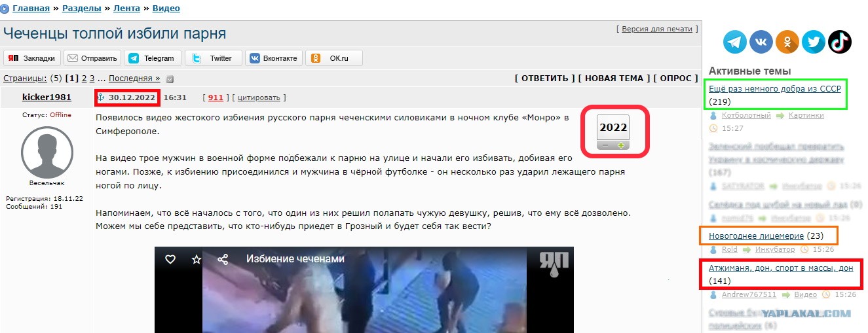Screen dimensions: 868x333
Task: Open the round VK icon in the sidebar
Action: 761,42
